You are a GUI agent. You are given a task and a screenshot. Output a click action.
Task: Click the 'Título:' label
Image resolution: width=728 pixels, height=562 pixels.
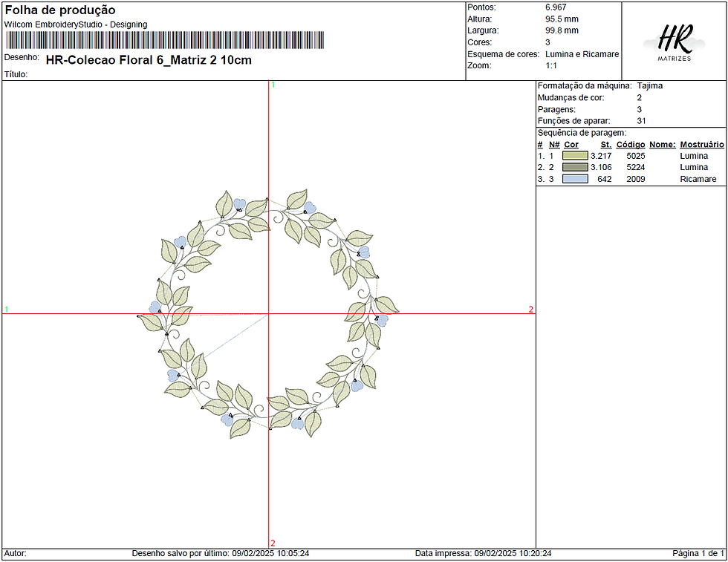pyautogui.click(x=16, y=74)
